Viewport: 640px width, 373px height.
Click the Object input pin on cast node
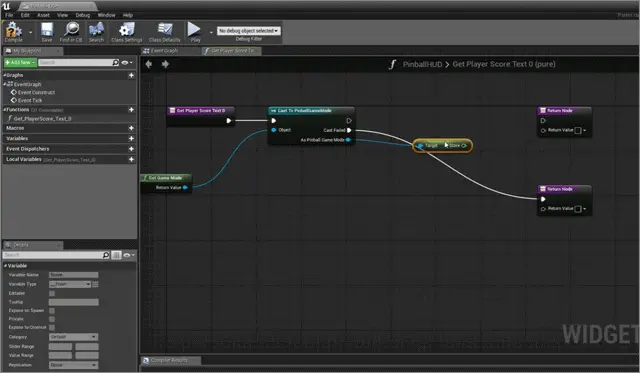[x=273, y=130]
